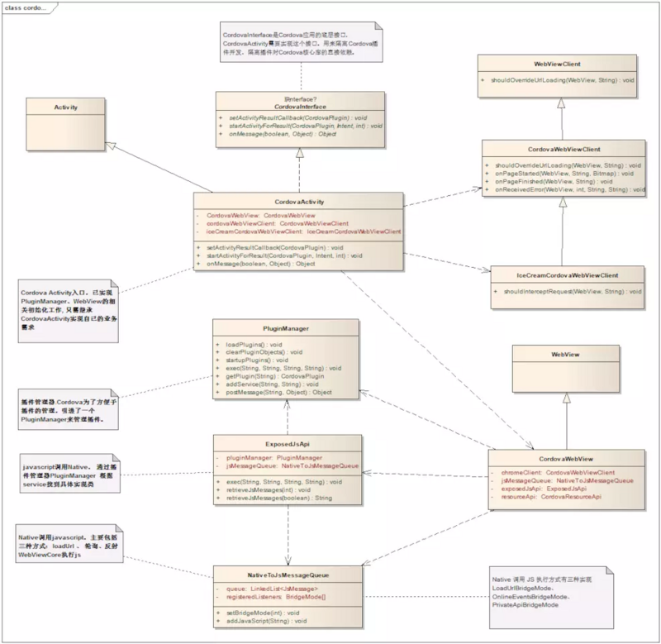
Task: Select the note mentioning loadUrl and WebViewCore
Action: click(x=69, y=544)
